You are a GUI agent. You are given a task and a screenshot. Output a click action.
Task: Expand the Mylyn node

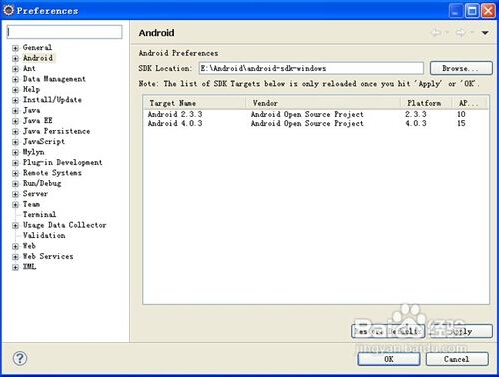point(15,152)
